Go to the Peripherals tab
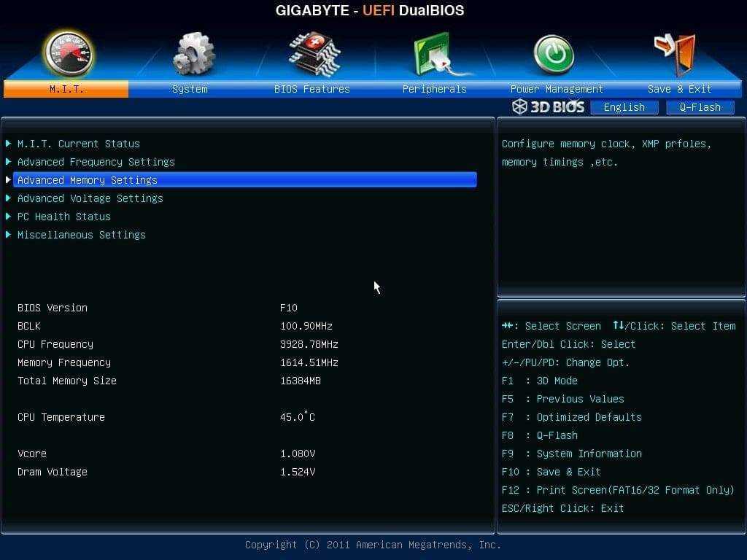Image resolution: width=747 pixels, height=560 pixels. [x=434, y=89]
